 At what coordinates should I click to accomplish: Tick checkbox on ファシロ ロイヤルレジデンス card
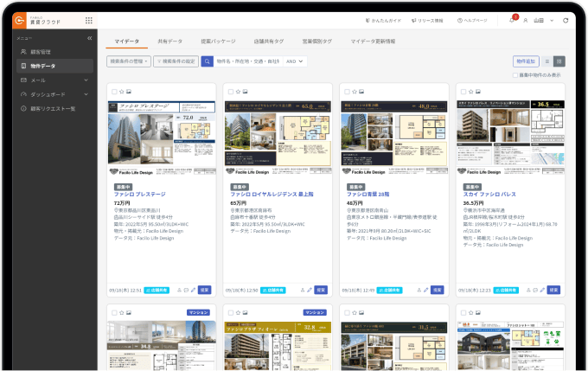231,92
